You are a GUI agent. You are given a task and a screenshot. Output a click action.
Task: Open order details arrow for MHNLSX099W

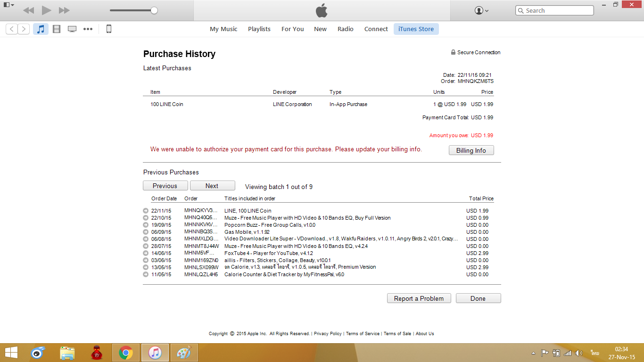point(146,267)
